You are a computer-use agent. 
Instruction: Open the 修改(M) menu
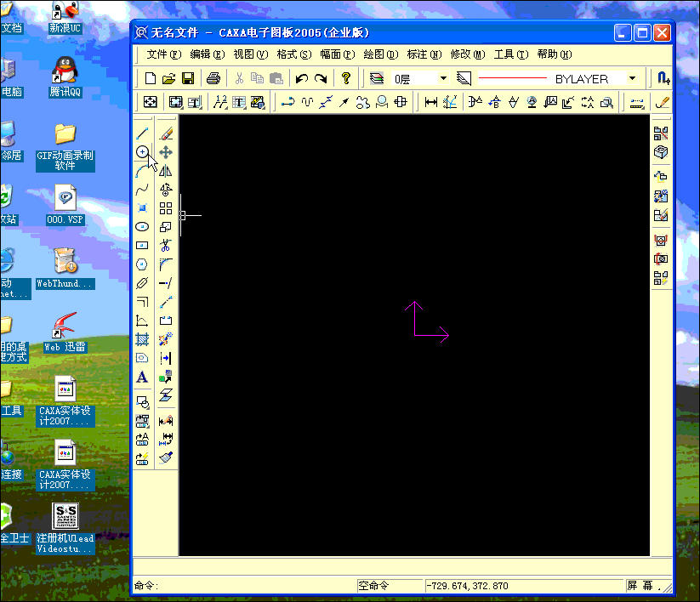tap(468, 54)
